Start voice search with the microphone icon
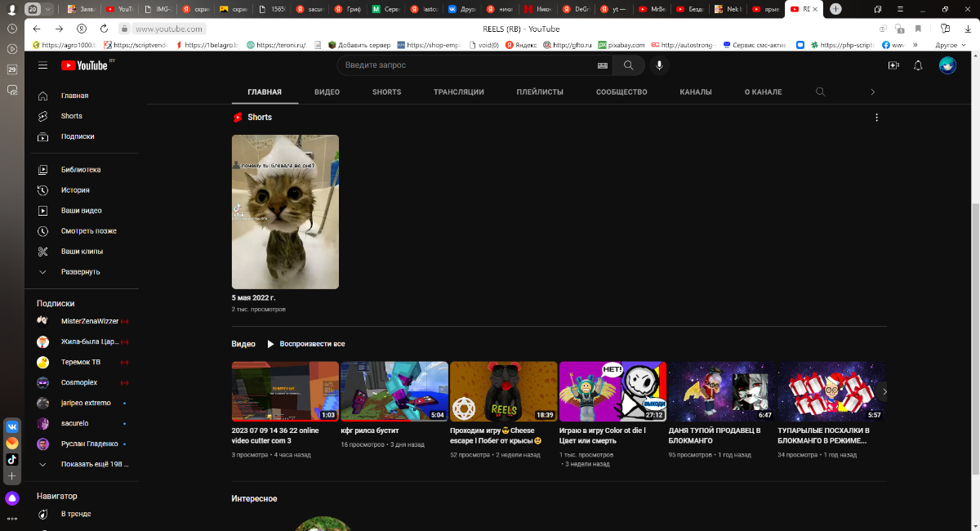Viewport: 980px width, 531px height. tap(659, 65)
